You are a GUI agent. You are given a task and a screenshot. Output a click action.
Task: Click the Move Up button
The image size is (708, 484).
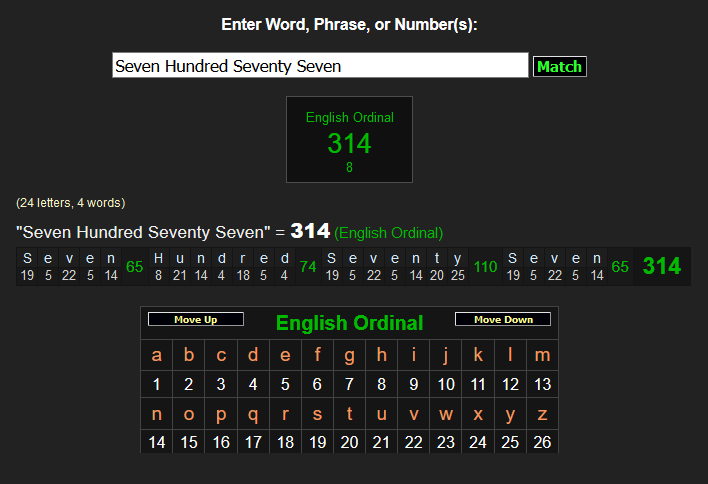point(196,320)
